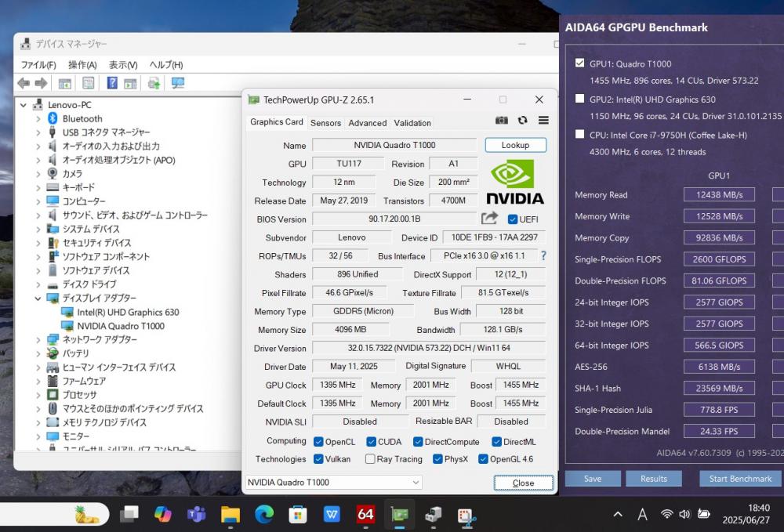Click the Device Manager help toolbar icon
The image size is (784, 532).
(x=112, y=83)
